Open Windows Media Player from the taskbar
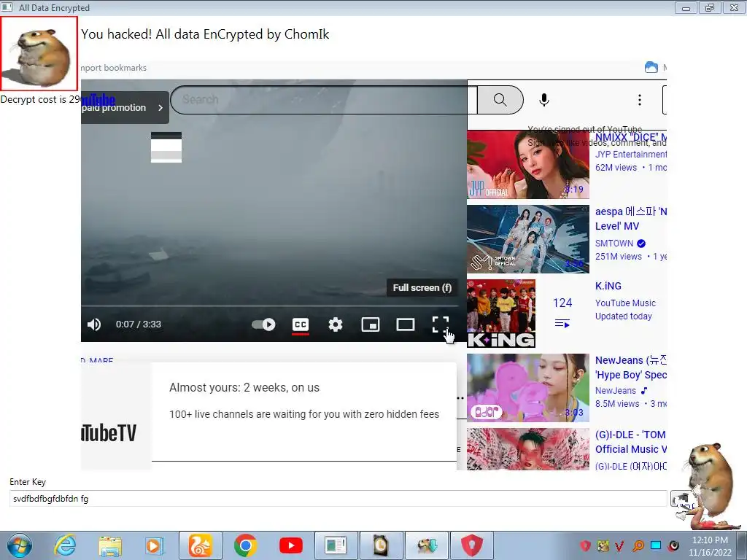 point(154,545)
